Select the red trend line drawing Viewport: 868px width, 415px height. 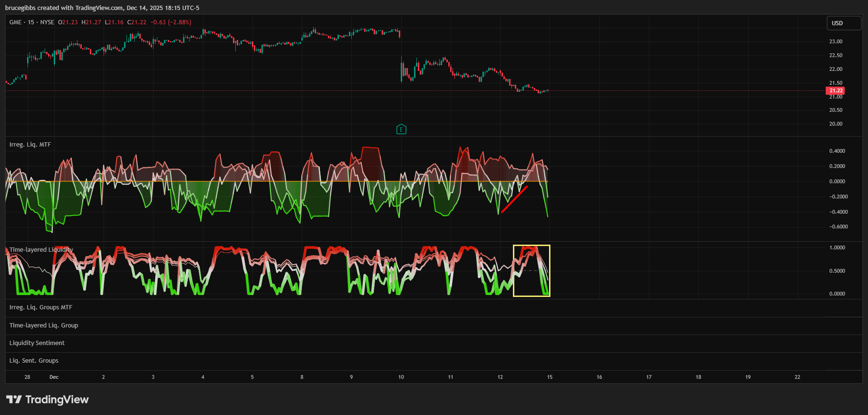pos(514,199)
